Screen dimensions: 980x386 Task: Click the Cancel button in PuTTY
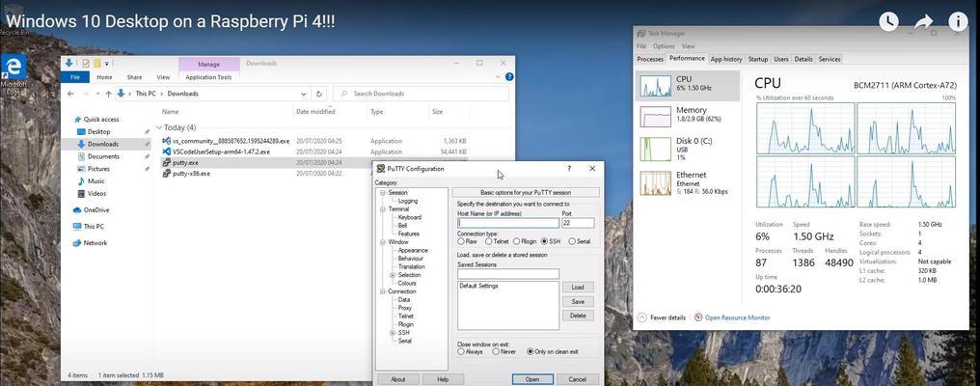tap(578, 379)
